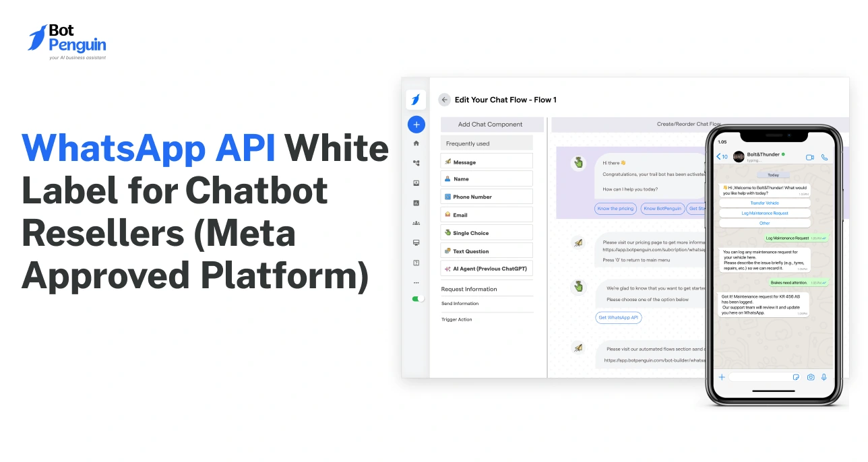Click the pricing page URL in the message
The width and height of the screenshot is (868, 462).
(655, 250)
